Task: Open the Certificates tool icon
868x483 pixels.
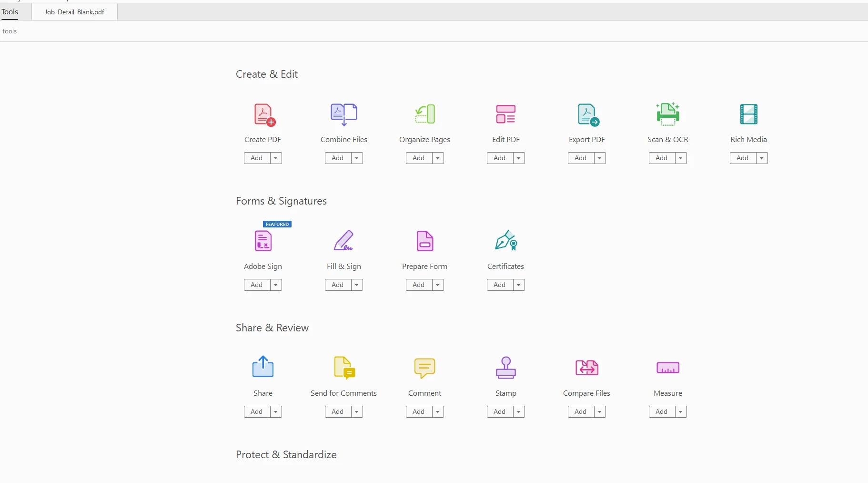Action: 506,240
